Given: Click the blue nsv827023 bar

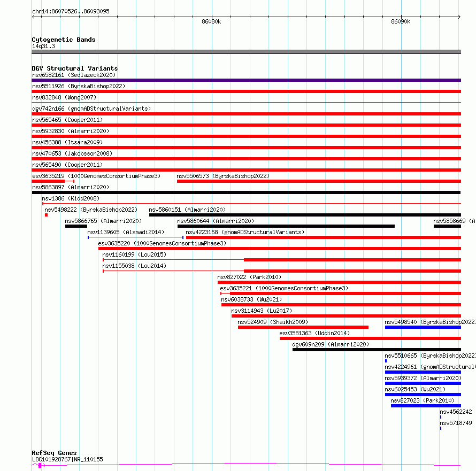Looking at the screenshot, I should pyautogui.click(x=426, y=406).
